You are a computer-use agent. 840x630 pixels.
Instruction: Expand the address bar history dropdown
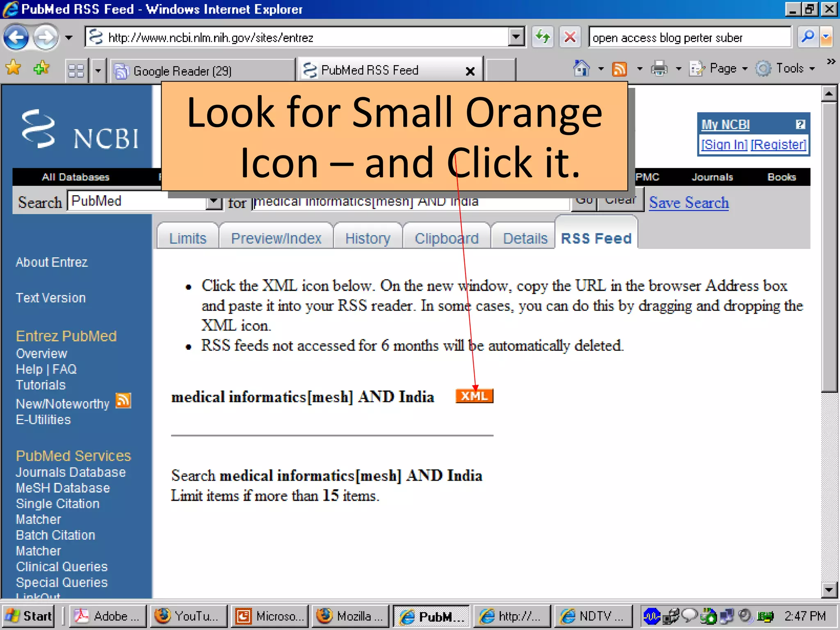tap(516, 38)
